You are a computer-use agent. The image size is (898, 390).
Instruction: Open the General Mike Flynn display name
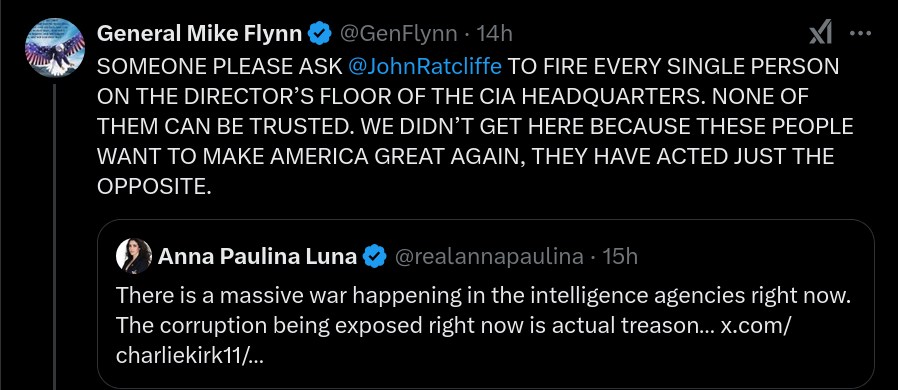(200, 34)
